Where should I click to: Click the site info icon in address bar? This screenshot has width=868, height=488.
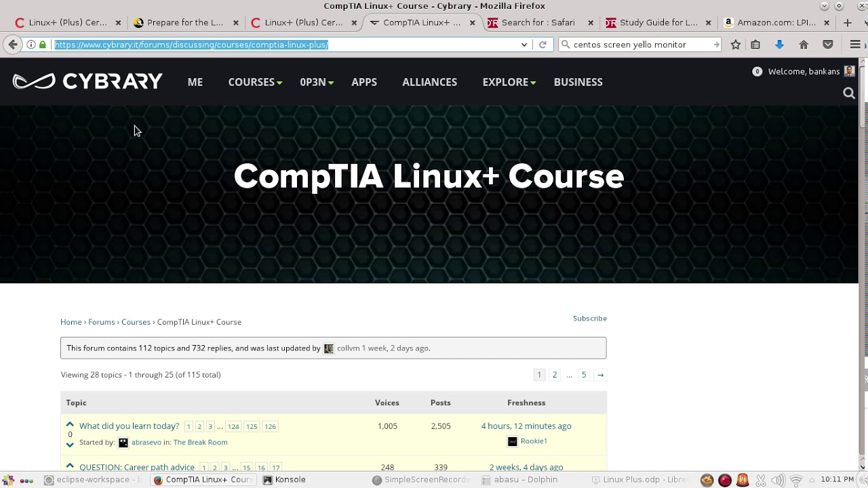click(x=31, y=45)
